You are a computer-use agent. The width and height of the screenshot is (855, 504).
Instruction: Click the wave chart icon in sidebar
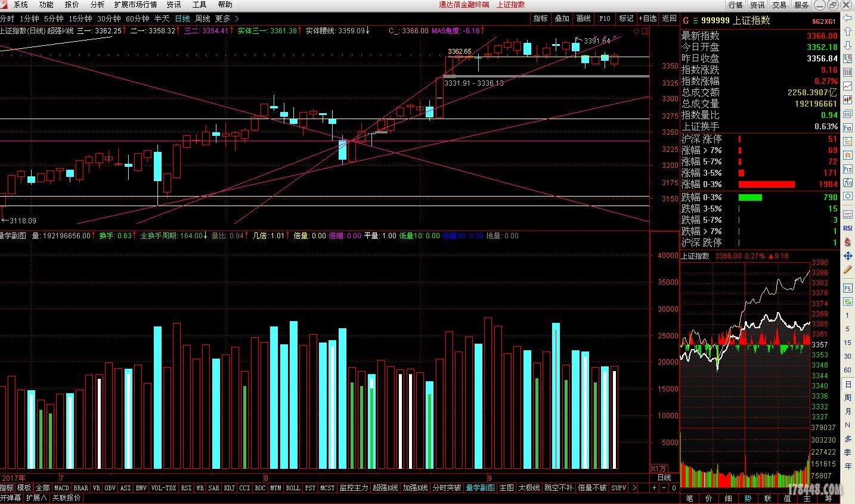[847, 214]
